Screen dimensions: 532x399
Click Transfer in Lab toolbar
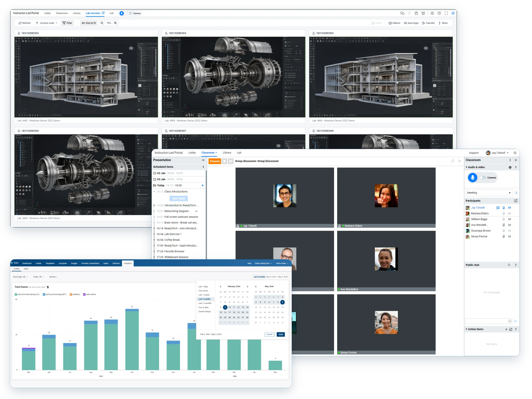pyautogui.click(x=428, y=23)
